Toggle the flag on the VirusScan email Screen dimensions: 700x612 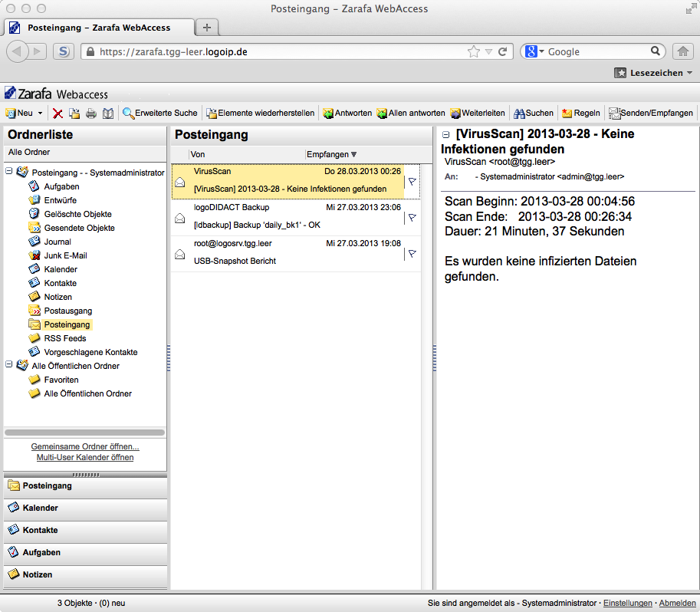pos(412,181)
